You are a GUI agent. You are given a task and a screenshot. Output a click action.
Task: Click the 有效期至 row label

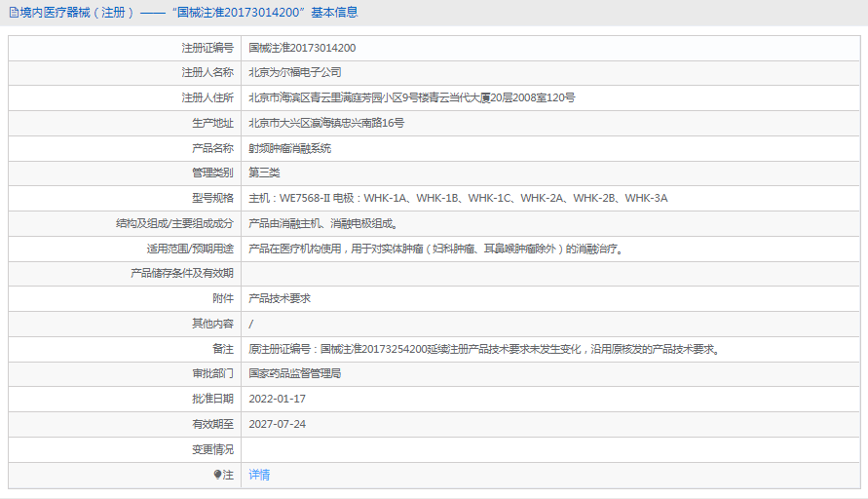213,424
